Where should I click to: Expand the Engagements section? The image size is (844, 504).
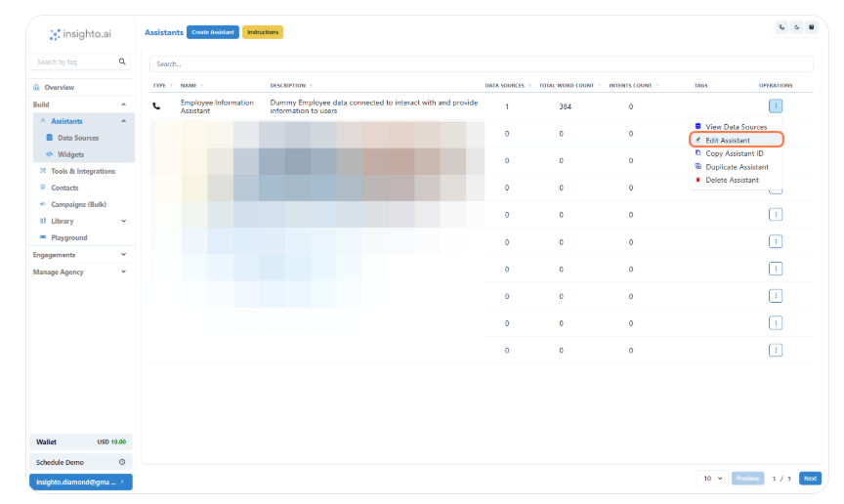click(80, 255)
